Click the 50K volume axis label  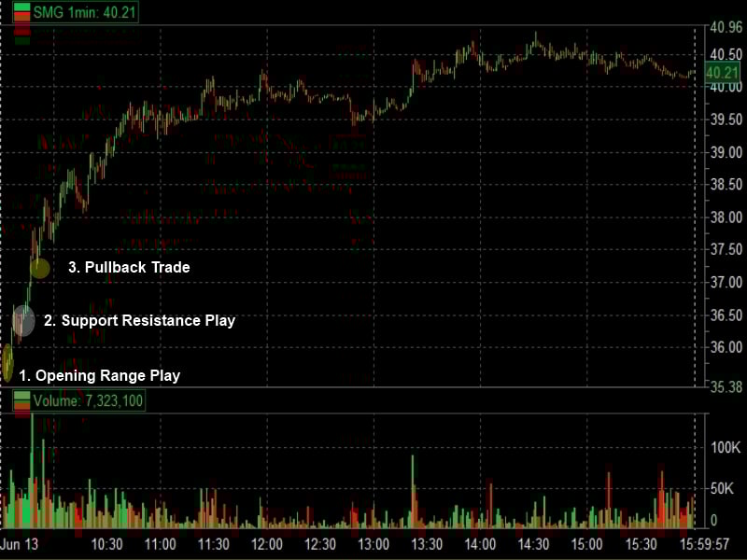721,488
